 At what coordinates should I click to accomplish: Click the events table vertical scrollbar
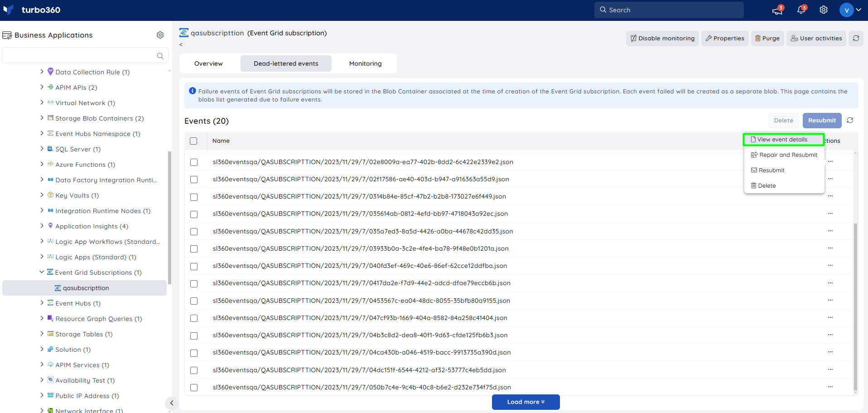[x=855, y=306]
